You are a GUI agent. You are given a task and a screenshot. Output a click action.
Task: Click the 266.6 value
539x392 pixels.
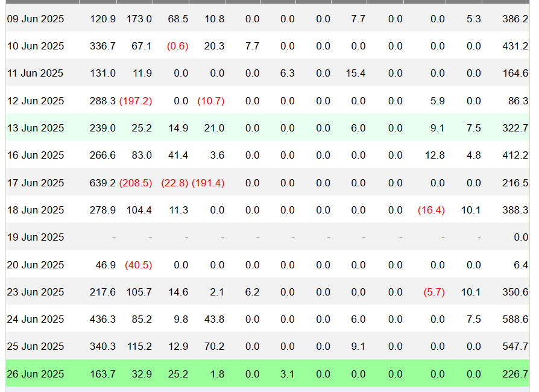[102, 155]
